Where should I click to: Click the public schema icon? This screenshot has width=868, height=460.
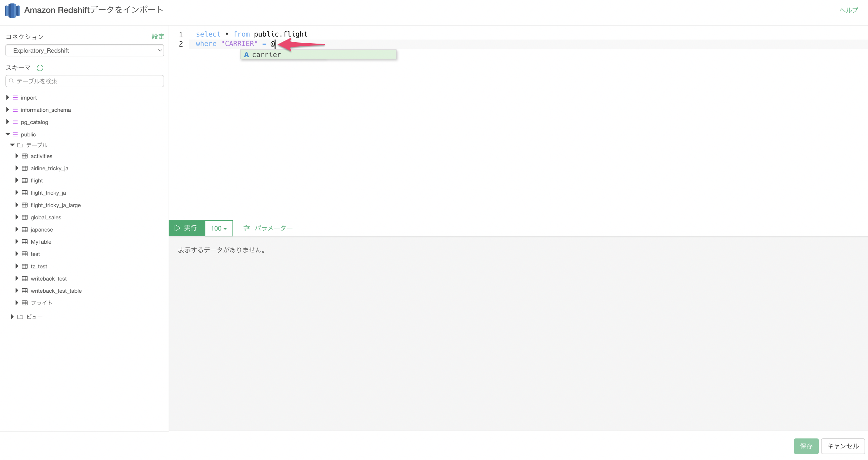[x=15, y=135]
